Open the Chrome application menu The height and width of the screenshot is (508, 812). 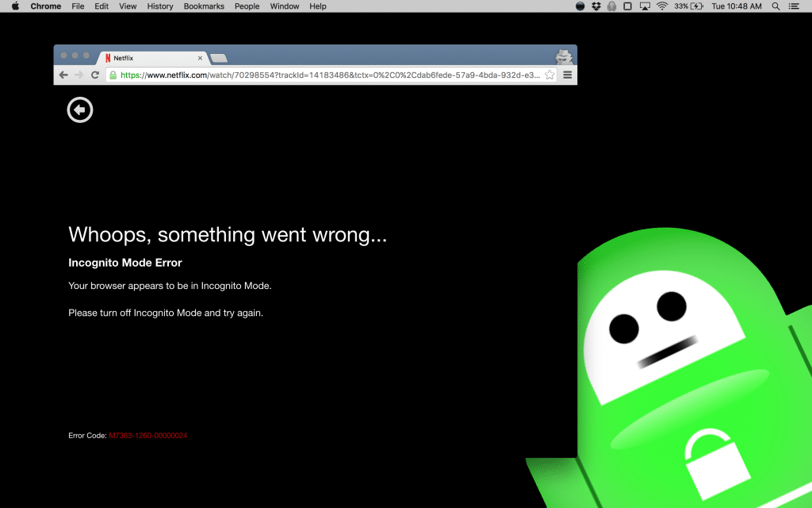point(45,6)
